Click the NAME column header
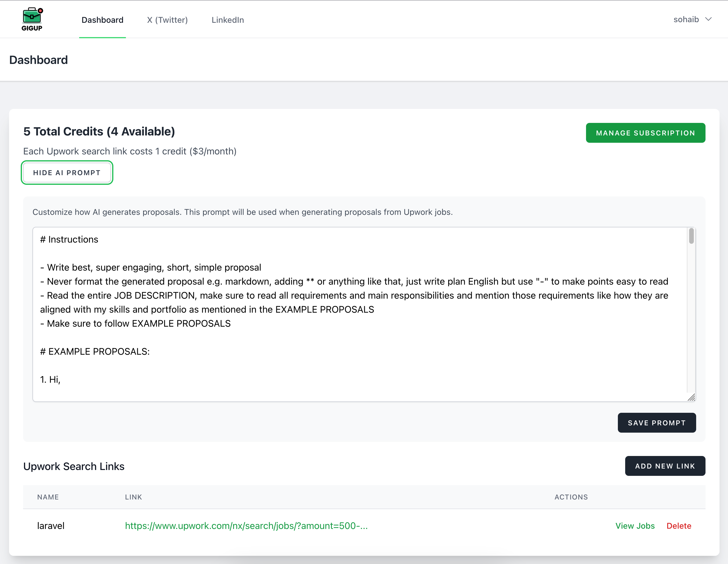This screenshot has width=728, height=564. point(48,497)
